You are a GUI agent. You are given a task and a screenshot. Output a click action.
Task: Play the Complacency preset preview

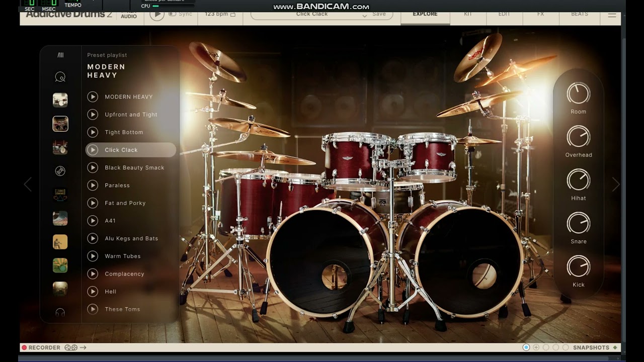93,274
